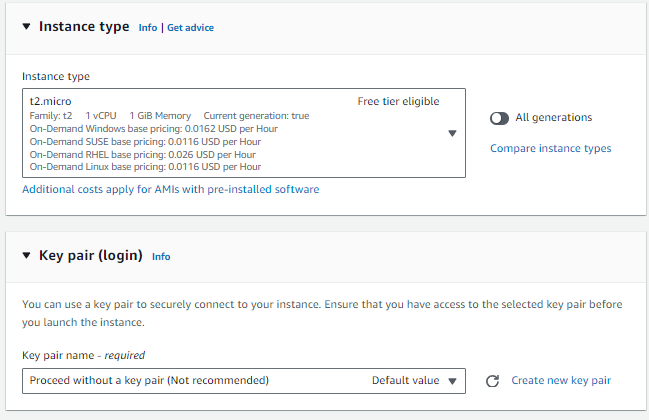This screenshot has height=420, width=649.
Task: Refresh the key pair list icon
Action: pos(492,381)
